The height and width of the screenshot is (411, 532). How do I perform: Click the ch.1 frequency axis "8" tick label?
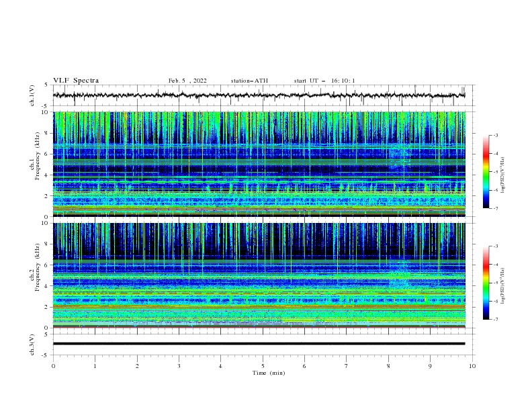point(46,133)
